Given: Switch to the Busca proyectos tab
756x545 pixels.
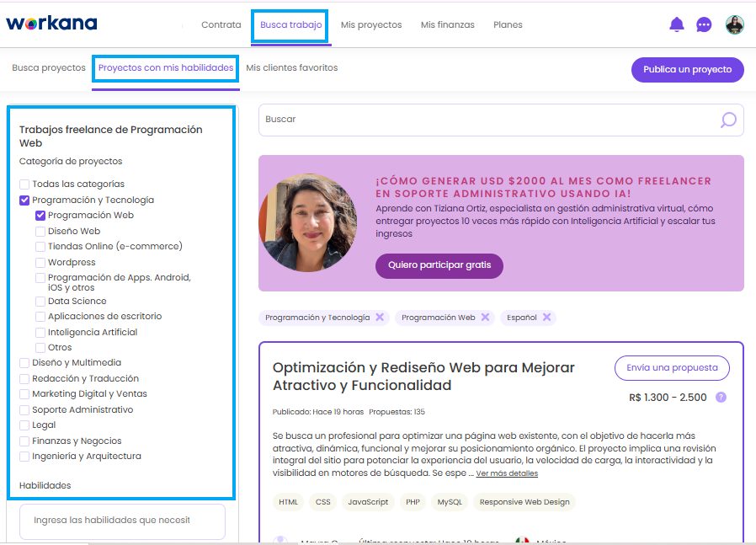Looking at the screenshot, I should [49, 67].
